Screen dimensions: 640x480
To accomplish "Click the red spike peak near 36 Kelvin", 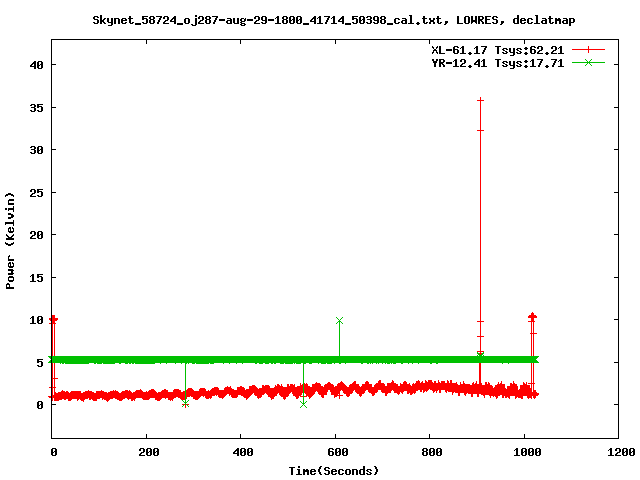I will [480, 100].
